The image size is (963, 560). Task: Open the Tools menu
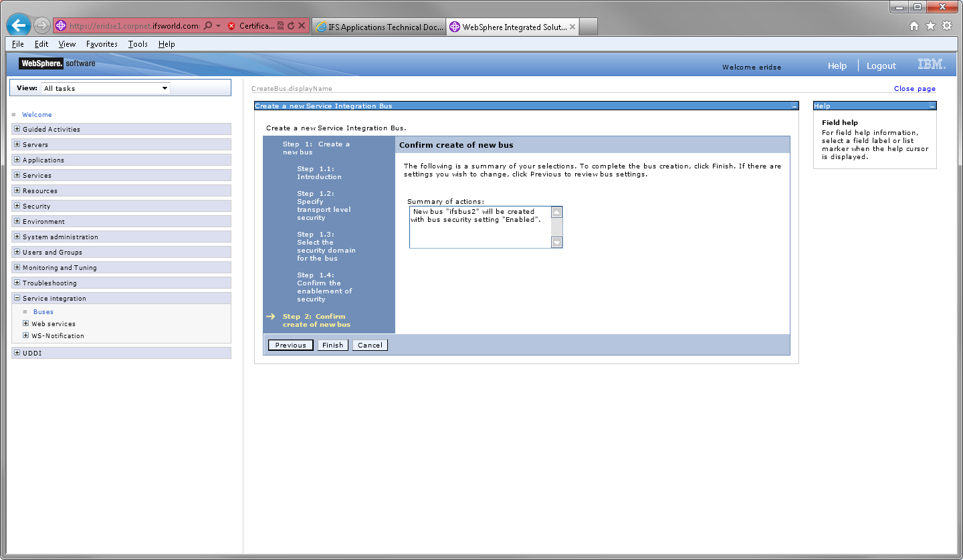click(x=138, y=44)
